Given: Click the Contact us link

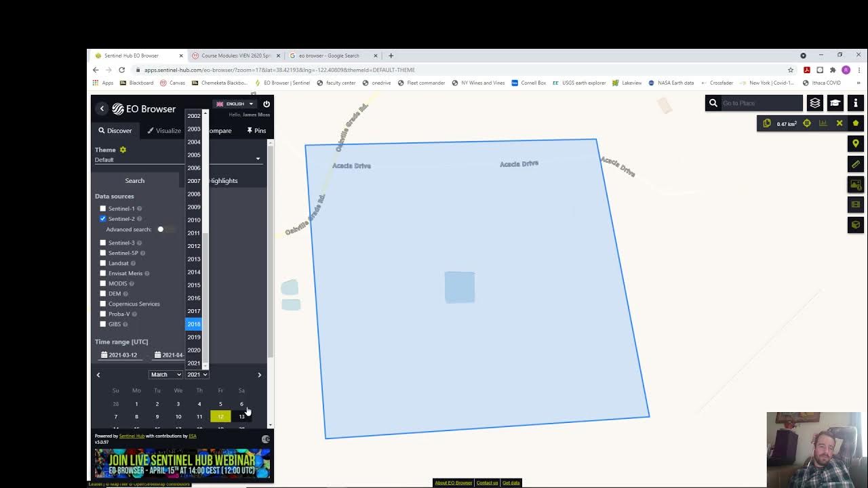Looking at the screenshot, I should tap(487, 483).
